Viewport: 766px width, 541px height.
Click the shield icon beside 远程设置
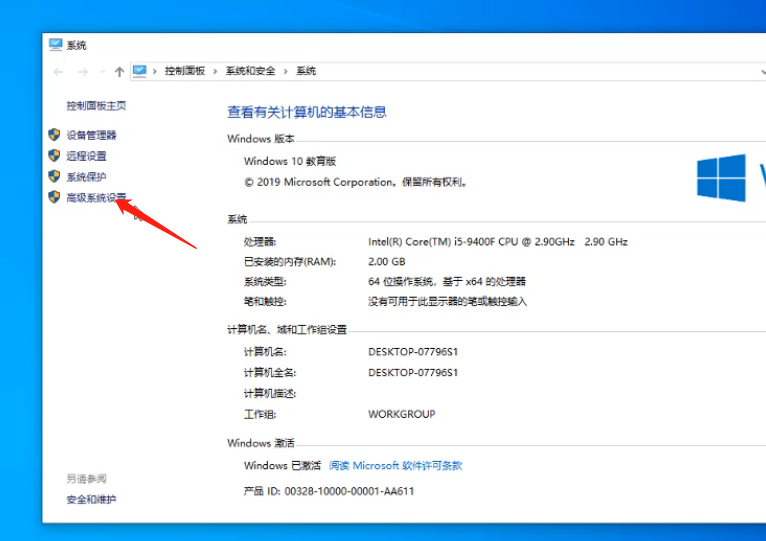[x=54, y=156]
